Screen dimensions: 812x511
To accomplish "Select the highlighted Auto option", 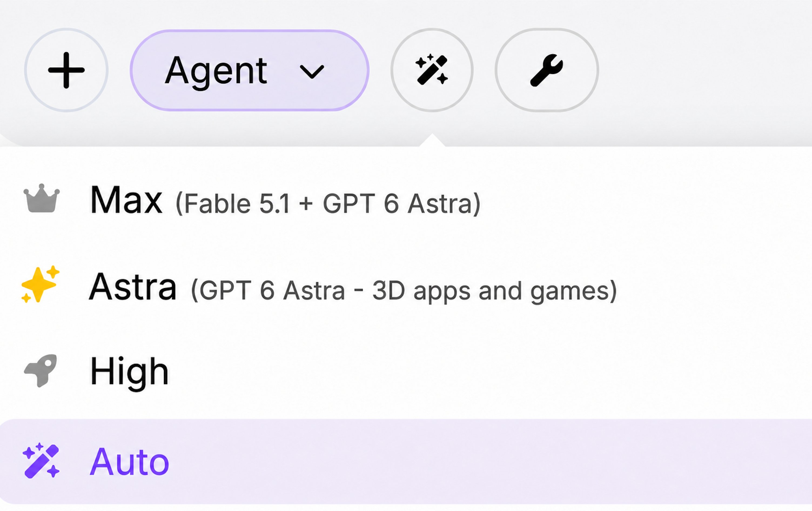I will pyautogui.click(x=406, y=462).
